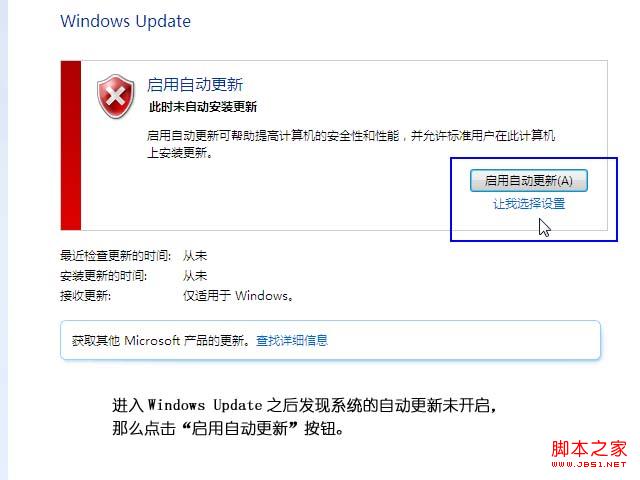Click the red vertical warning bar
Screen dimensions: 640x480
71,145
